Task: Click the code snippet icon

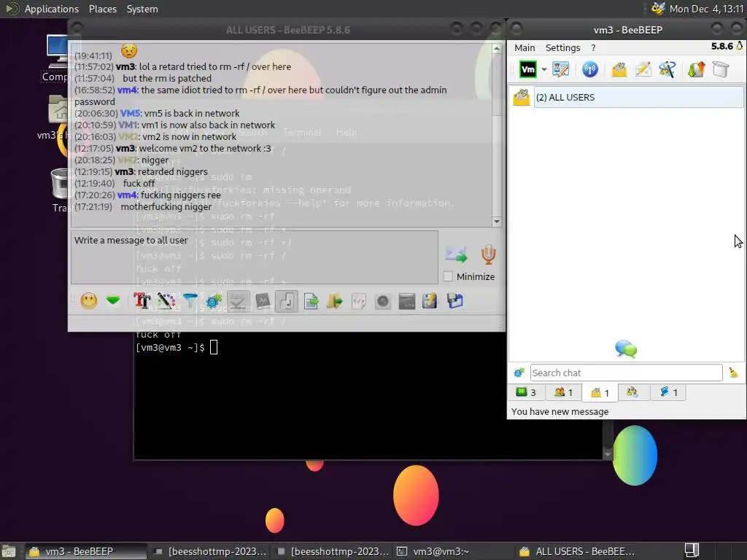Action: tap(359, 301)
